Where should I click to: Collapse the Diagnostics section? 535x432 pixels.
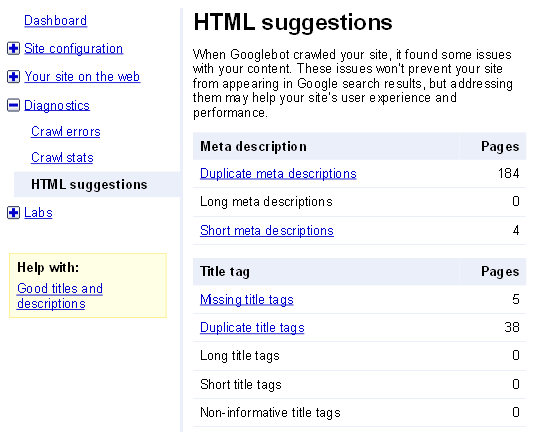[x=13, y=105]
